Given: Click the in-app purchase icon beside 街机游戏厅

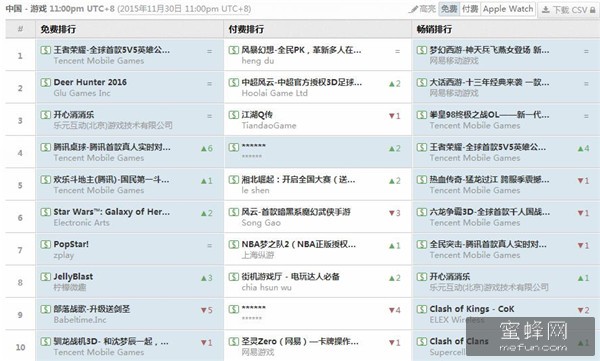Looking at the screenshot, I should (234, 276).
